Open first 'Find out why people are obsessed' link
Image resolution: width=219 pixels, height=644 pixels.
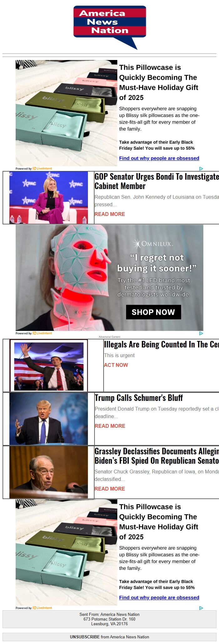coord(159,158)
